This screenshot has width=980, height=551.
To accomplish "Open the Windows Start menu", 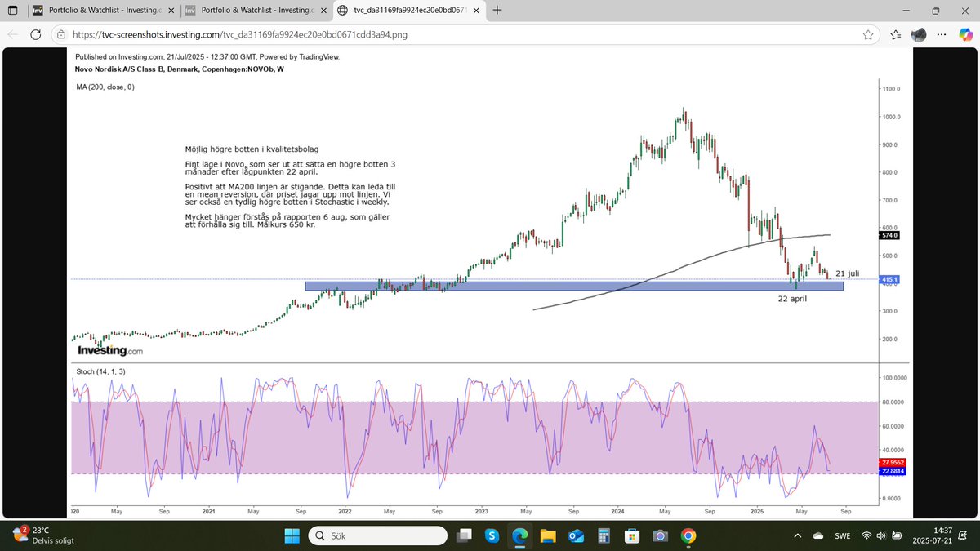I will [x=292, y=535].
